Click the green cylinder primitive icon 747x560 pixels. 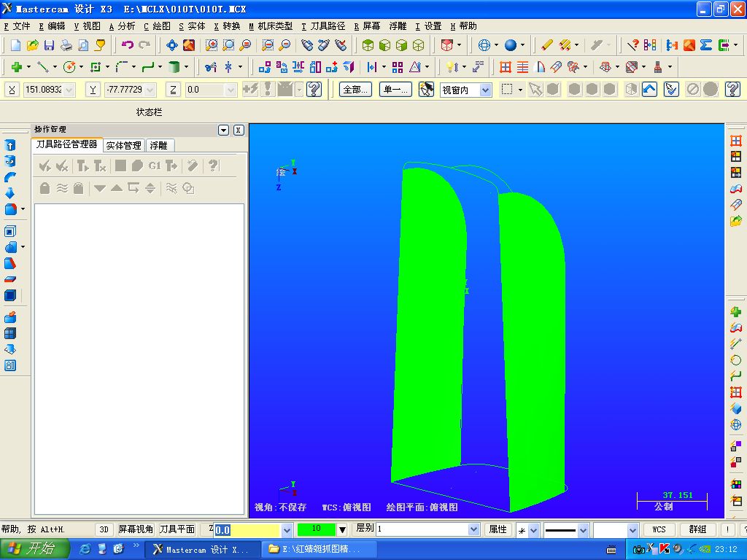pyautogui.click(x=174, y=67)
